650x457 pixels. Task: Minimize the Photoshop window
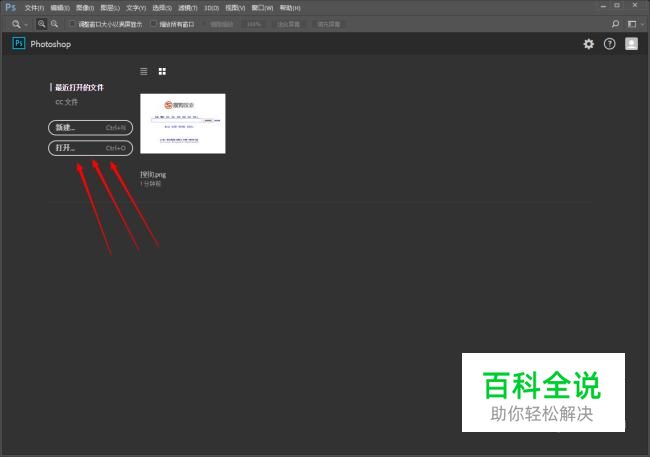coord(603,6)
